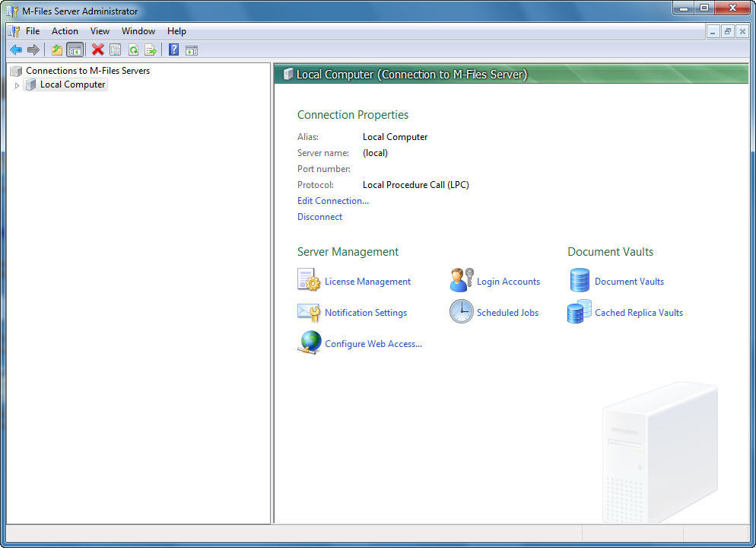Click the 'Local Computer' alias value
Image resolution: width=756 pixels, height=548 pixels.
coord(395,137)
